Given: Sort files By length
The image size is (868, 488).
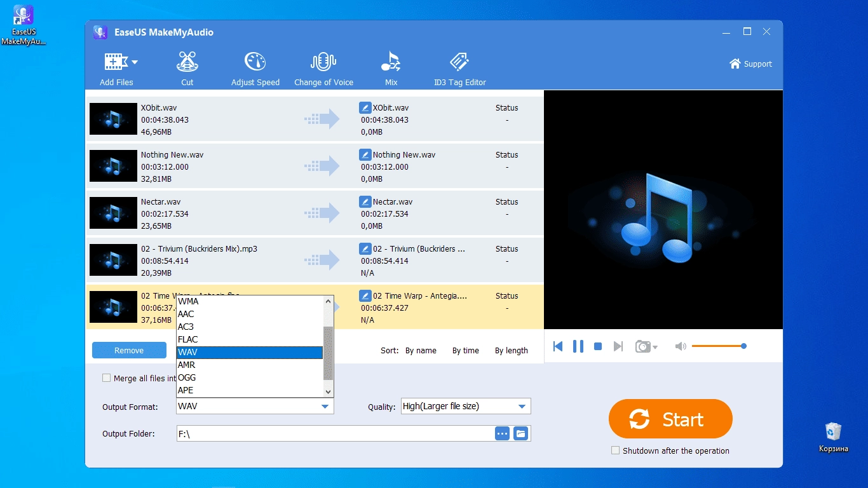Looking at the screenshot, I should pos(512,351).
